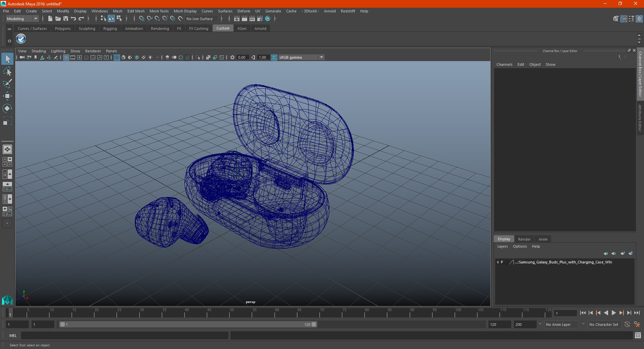Screen dimensions: 644x349
Task: Open the viewport Shading menu
Action: point(39,51)
